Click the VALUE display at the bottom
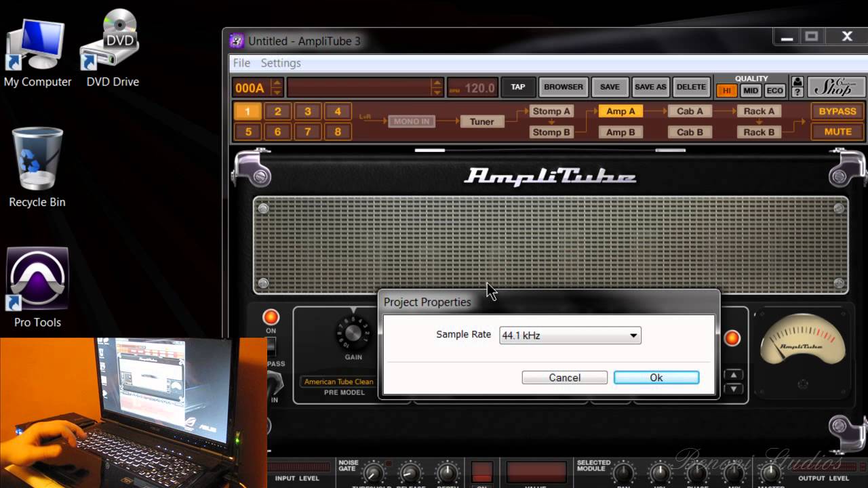The height and width of the screenshot is (488, 868). coord(536,472)
